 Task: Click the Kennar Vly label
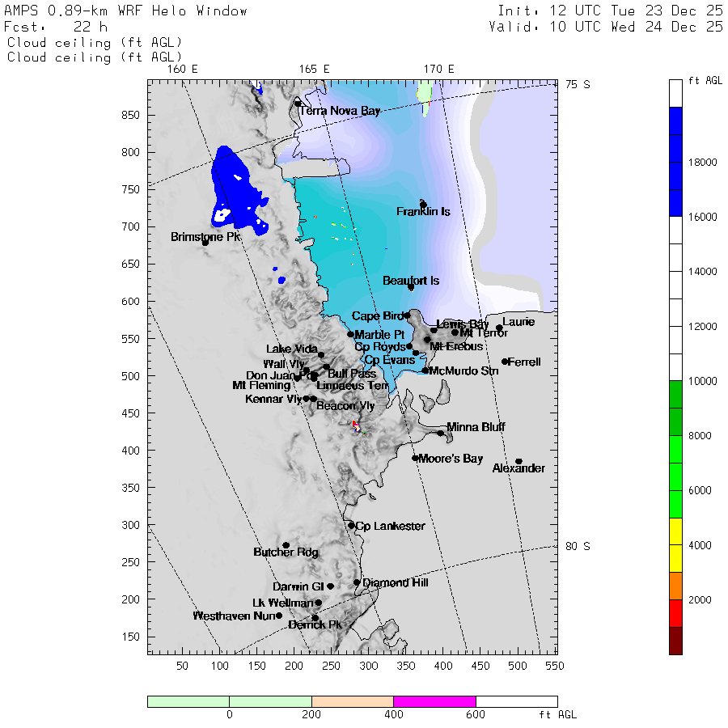coord(273,400)
